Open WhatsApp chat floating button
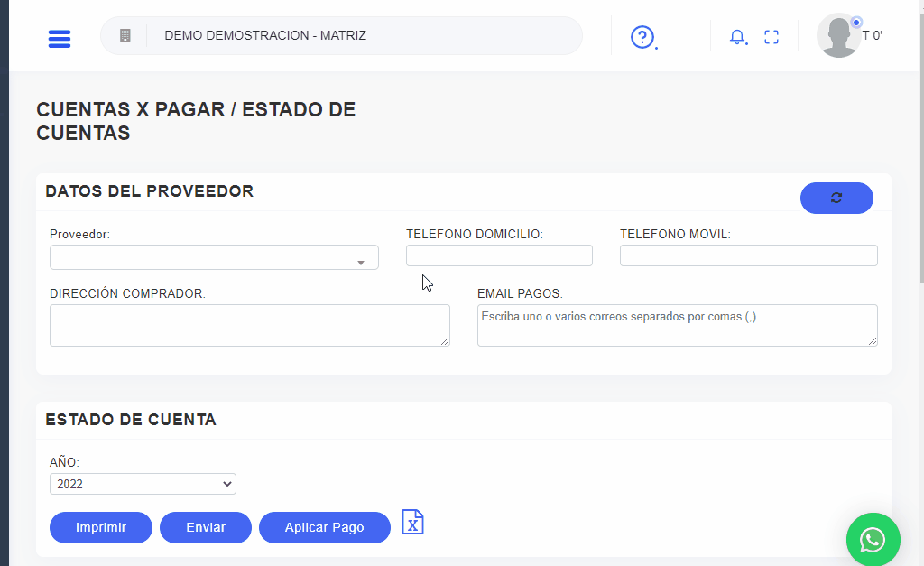This screenshot has height=566, width=924. [873, 540]
